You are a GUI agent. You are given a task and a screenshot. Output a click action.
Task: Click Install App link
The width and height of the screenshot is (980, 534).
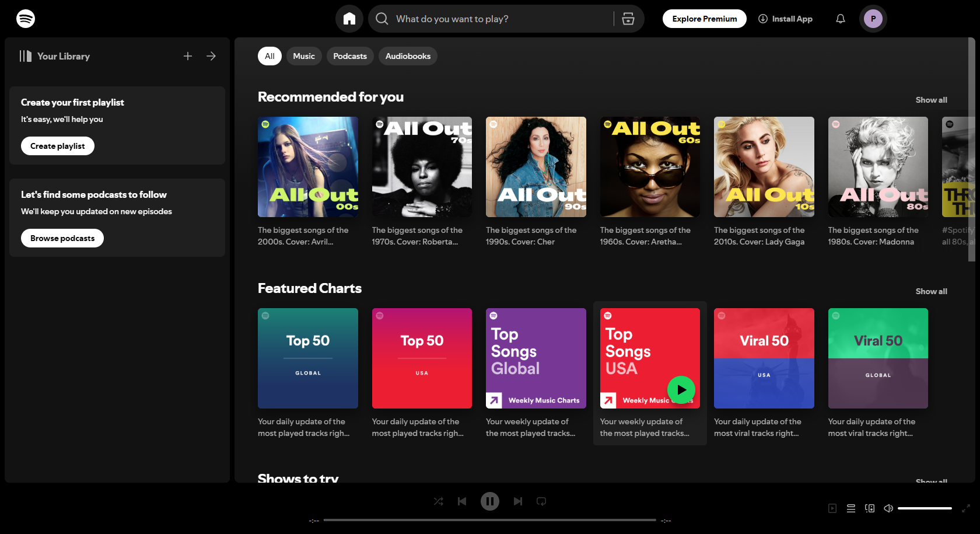click(785, 19)
